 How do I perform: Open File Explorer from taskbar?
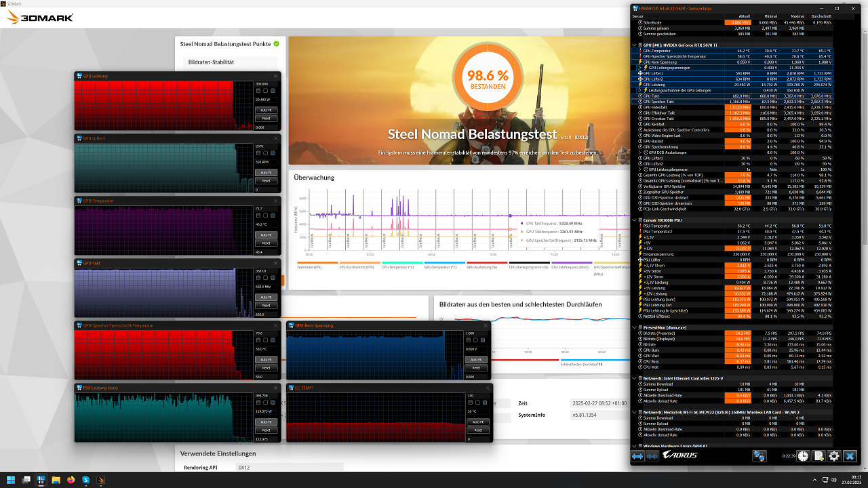point(56,480)
